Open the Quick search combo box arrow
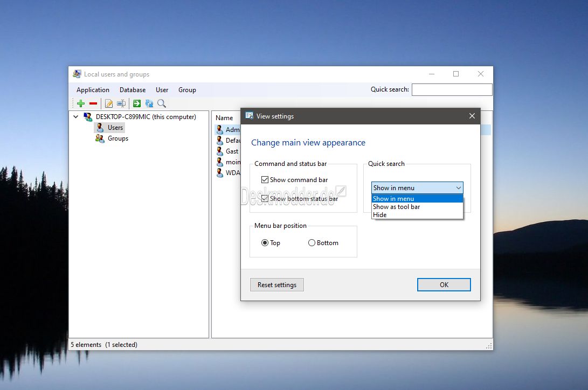The image size is (588, 390). 458,187
